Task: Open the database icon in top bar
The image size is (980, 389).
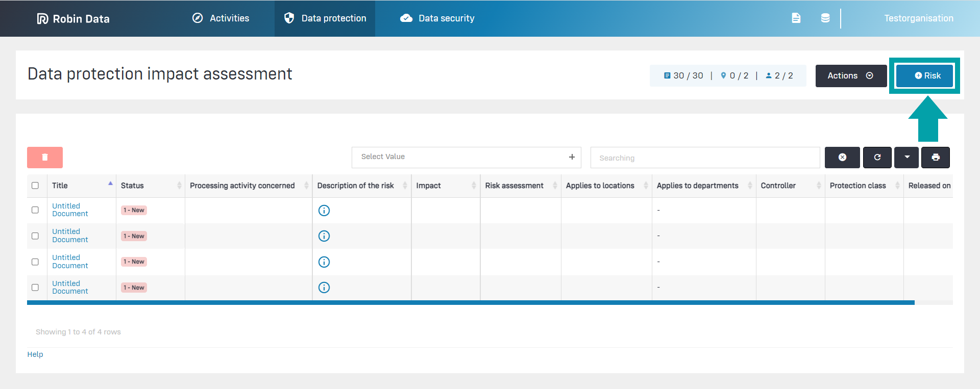Action: coord(825,18)
